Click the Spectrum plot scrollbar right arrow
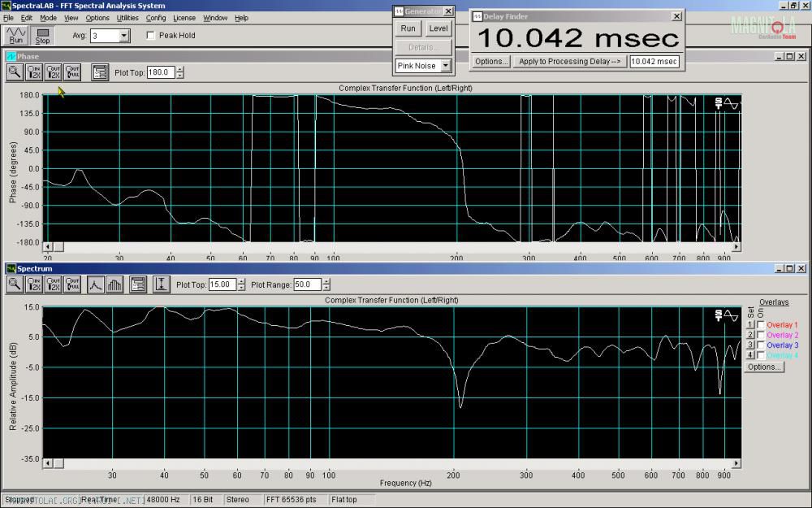The height and width of the screenshot is (508, 812). [736, 463]
